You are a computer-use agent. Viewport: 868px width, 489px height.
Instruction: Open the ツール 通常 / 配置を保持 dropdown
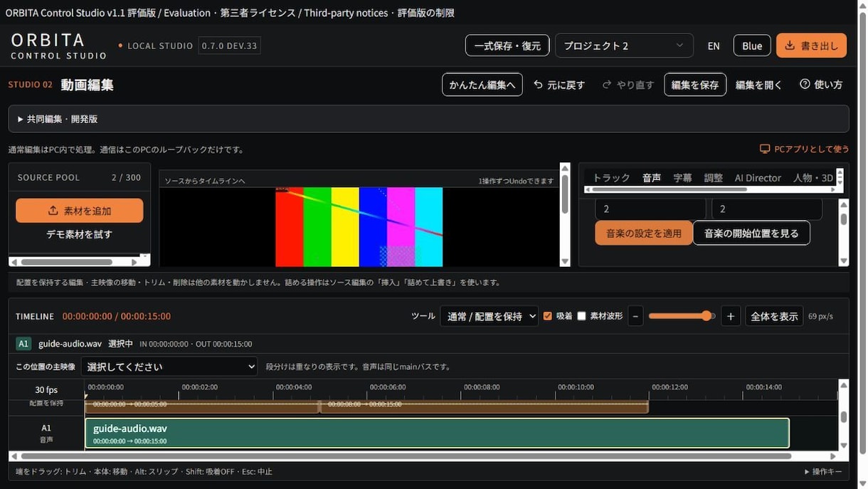point(489,316)
